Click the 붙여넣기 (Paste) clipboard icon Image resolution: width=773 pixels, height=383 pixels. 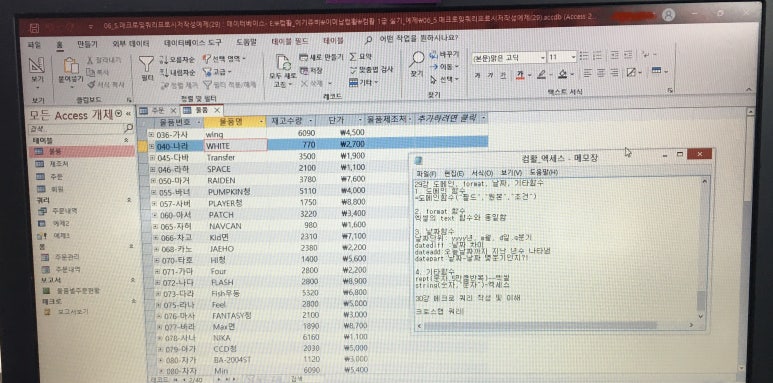pyautogui.click(x=71, y=66)
